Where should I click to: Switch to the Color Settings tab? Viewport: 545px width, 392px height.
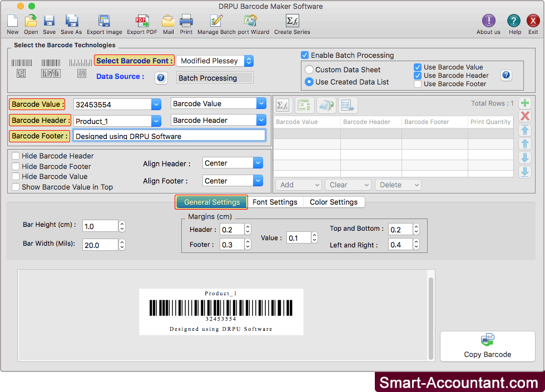point(334,202)
